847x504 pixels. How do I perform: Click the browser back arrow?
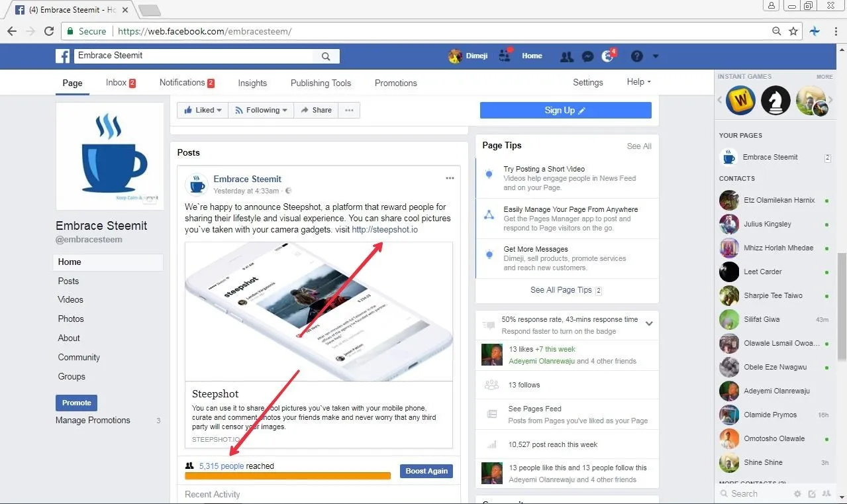pyautogui.click(x=12, y=31)
